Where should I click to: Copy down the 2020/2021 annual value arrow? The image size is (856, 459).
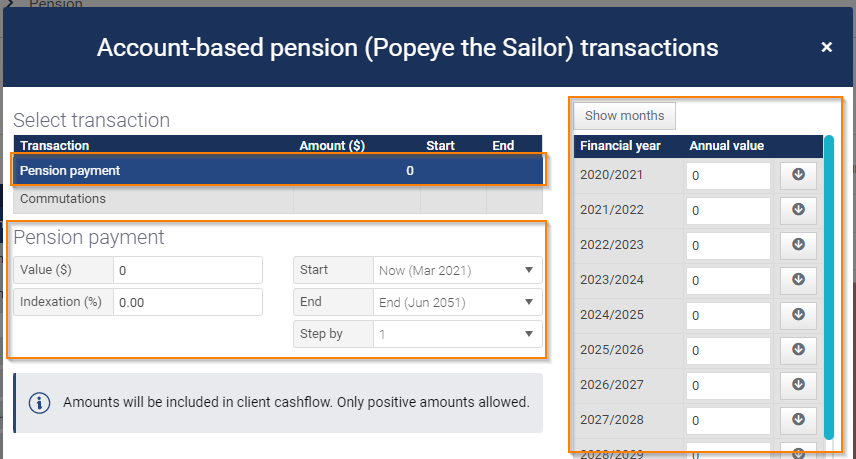[x=798, y=175]
